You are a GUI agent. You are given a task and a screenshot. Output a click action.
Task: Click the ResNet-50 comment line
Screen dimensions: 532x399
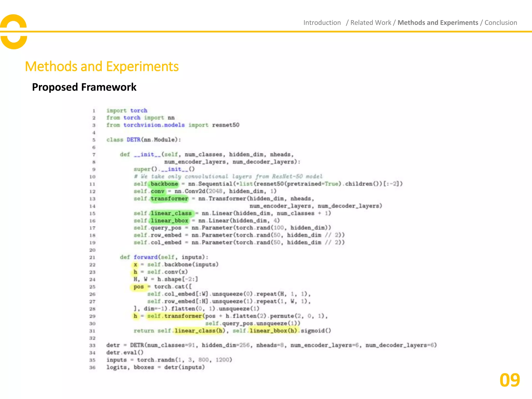tap(228, 177)
